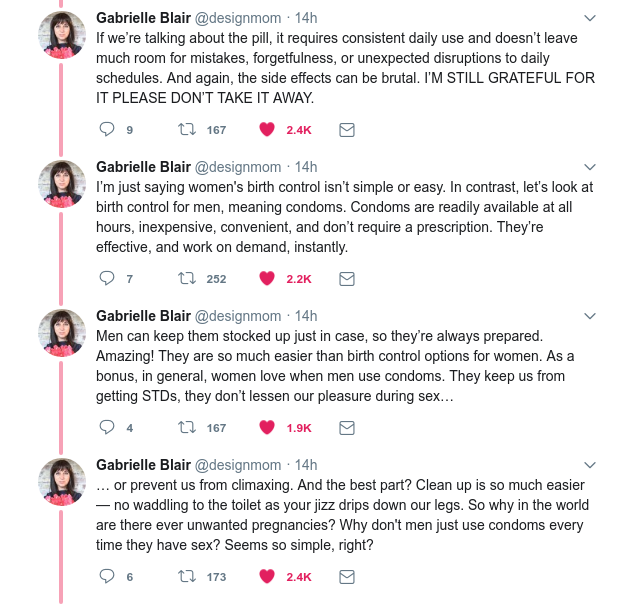Share the 'readily available' tweet by message

[346, 278]
